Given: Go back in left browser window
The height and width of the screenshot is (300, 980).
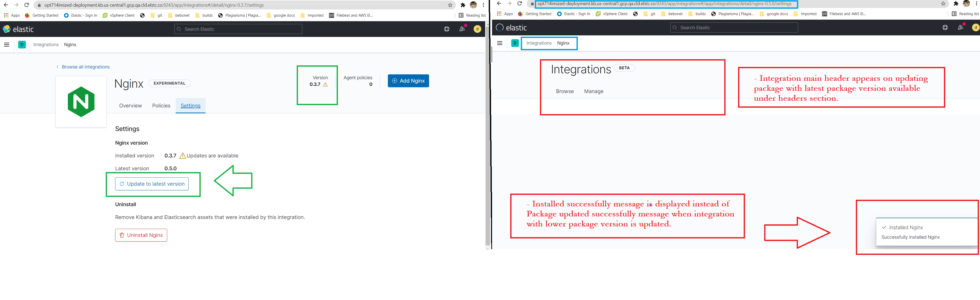Looking at the screenshot, I should (6, 5).
